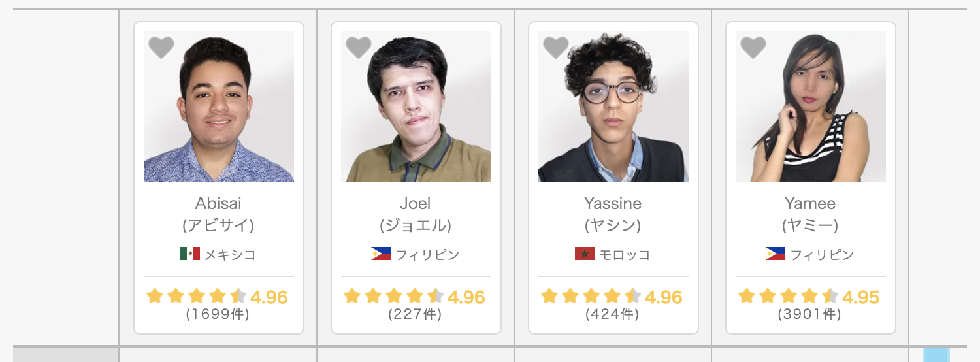
Task: Click the Philippines flag icon under Joel
Action: (381, 254)
